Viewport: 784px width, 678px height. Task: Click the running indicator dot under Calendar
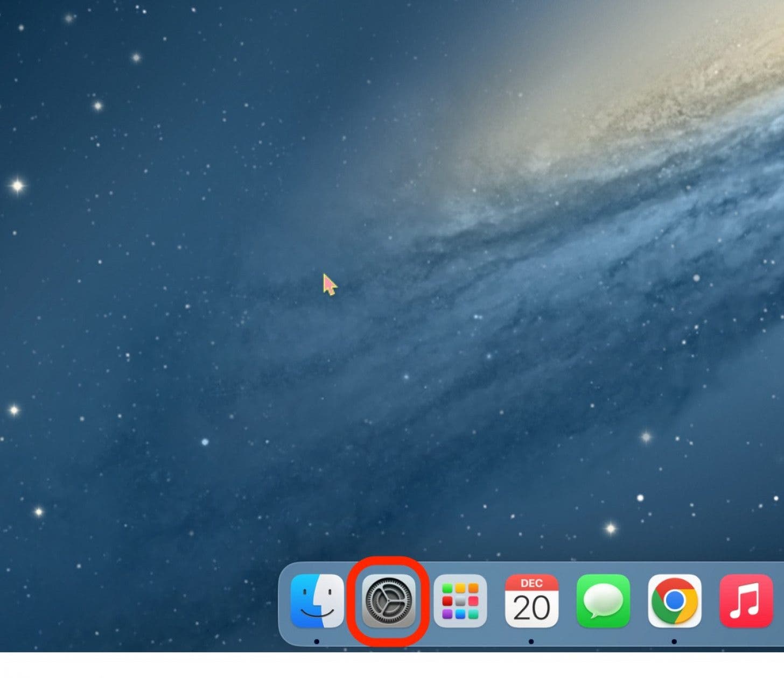tap(531, 641)
